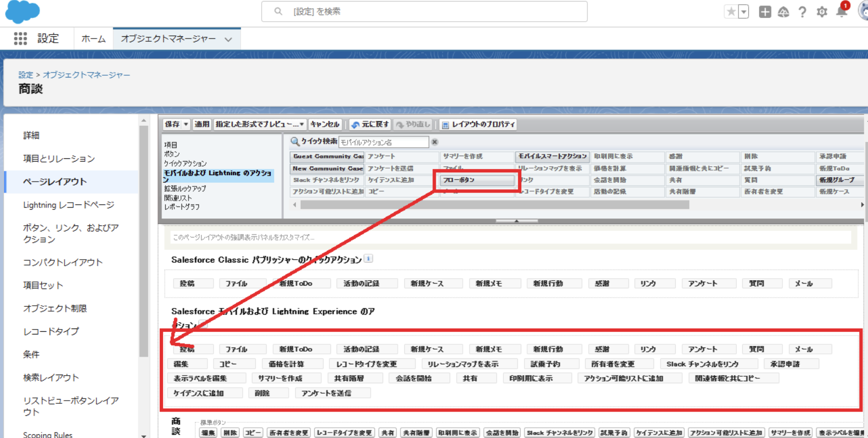Click the 適用 button
868x438 pixels.
coord(202,124)
